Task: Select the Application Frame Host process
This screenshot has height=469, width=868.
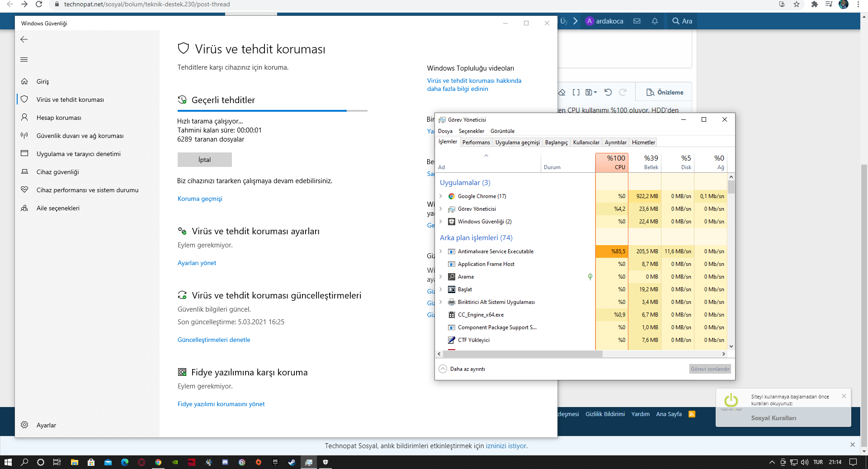Action: click(581, 264)
